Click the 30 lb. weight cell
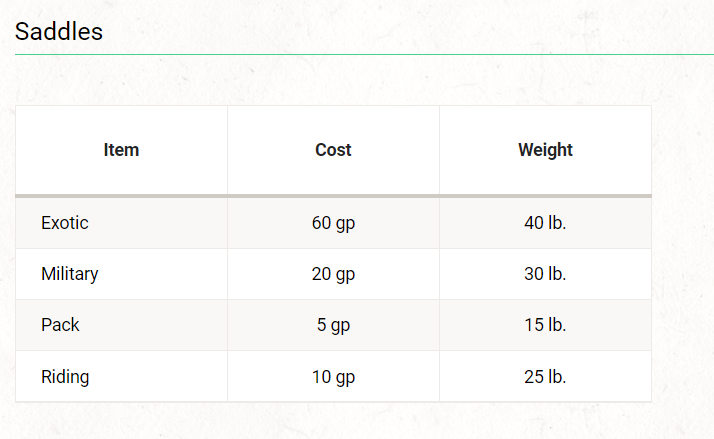The image size is (714, 439). pyautogui.click(x=545, y=274)
